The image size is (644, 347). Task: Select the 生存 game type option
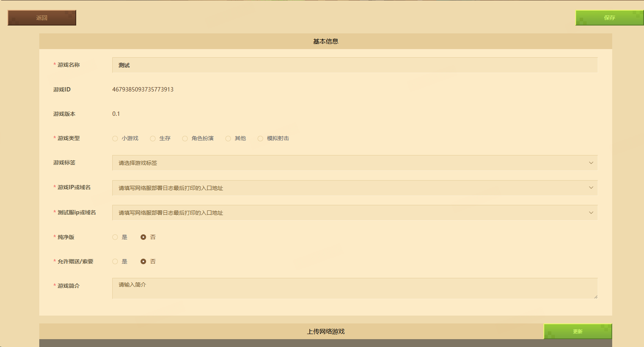153,139
